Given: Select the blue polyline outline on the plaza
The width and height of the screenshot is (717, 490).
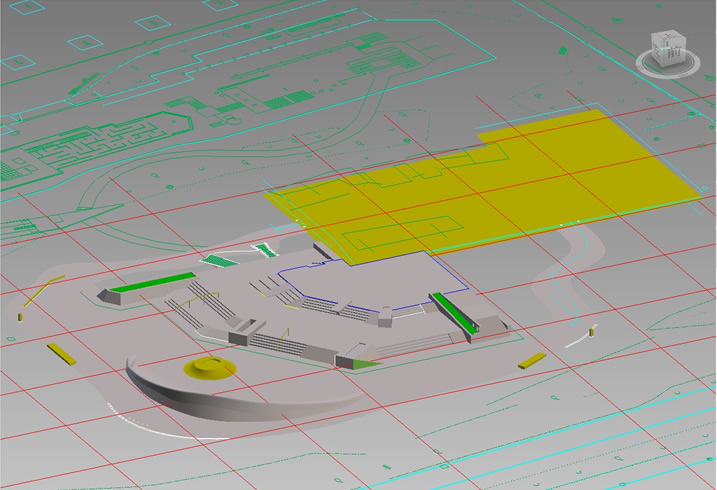Looking at the screenshot, I should [375, 282].
